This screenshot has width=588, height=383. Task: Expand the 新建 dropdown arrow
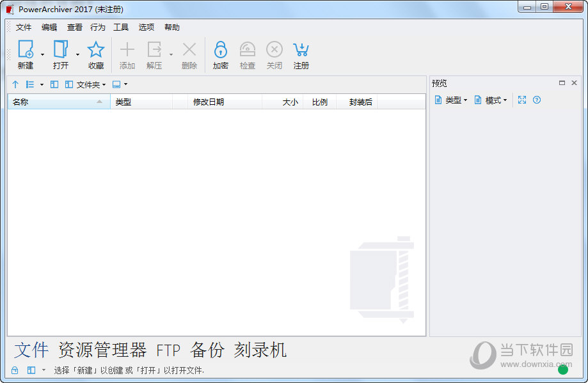(x=42, y=55)
